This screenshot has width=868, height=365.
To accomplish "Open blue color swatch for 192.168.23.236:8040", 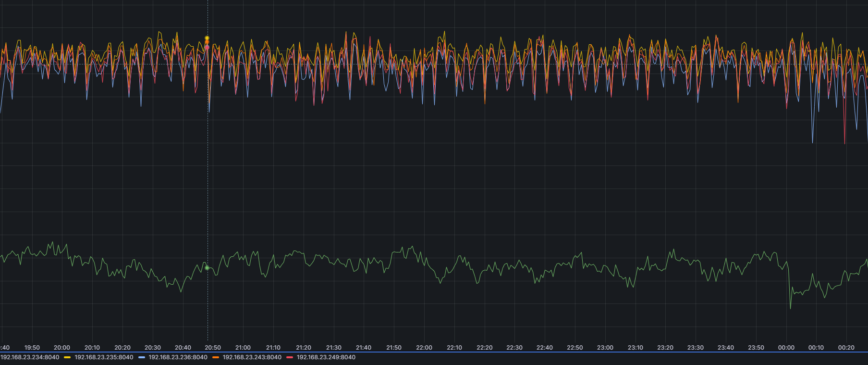I will [141, 357].
